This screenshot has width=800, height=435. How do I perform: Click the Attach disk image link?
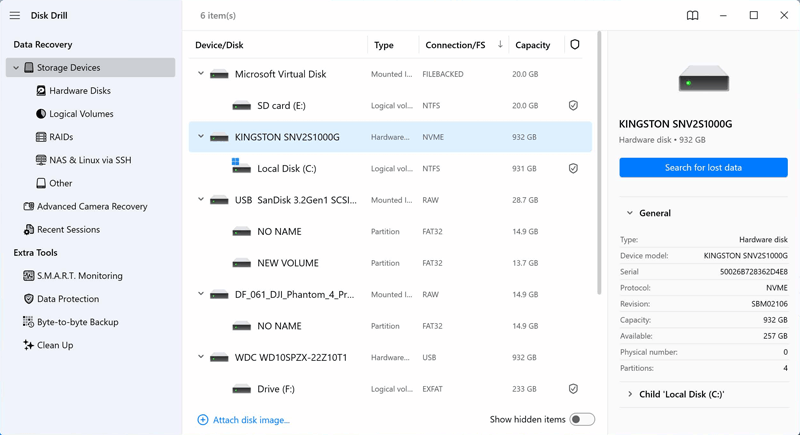(x=251, y=420)
